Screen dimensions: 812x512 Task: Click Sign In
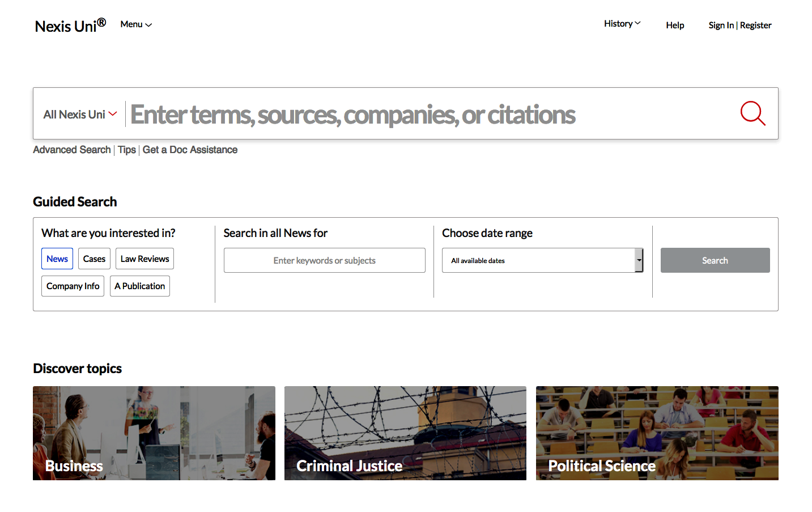[721, 25]
